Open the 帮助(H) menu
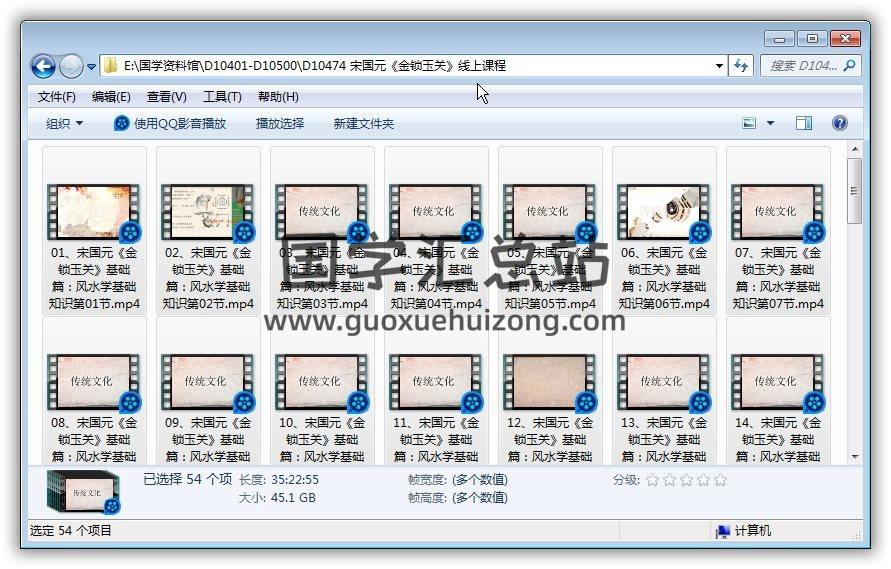Image resolution: width=891 pixels, height=569 pixels. 278,97
